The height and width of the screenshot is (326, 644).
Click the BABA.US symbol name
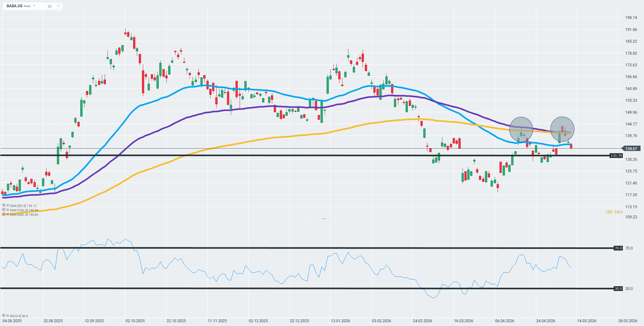tap(15, 6)
